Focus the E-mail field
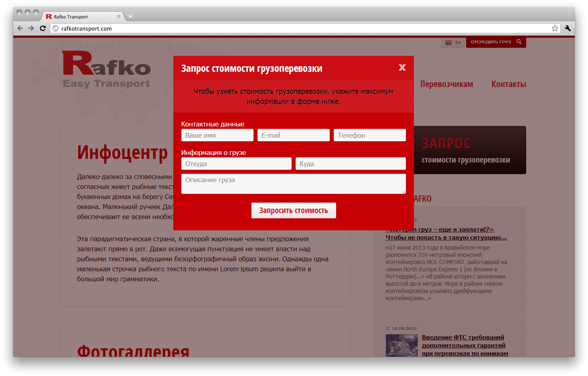The image size is (588, 376). [294, 135]
